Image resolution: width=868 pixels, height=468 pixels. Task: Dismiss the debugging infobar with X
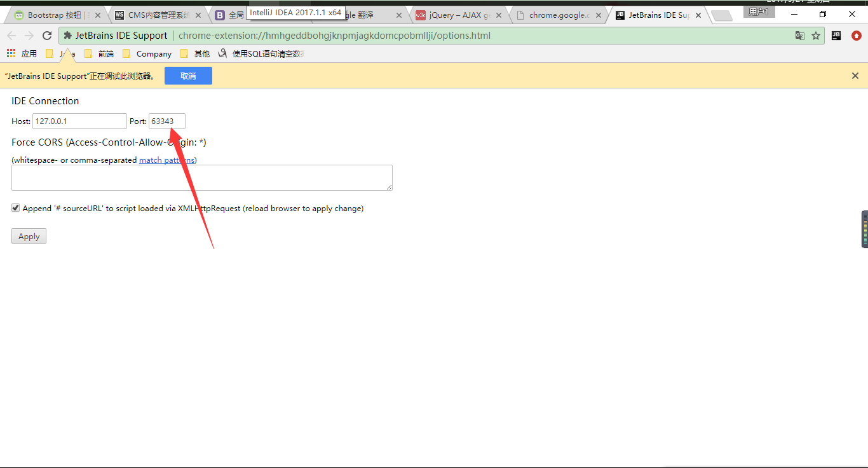(x=855, y=76)
